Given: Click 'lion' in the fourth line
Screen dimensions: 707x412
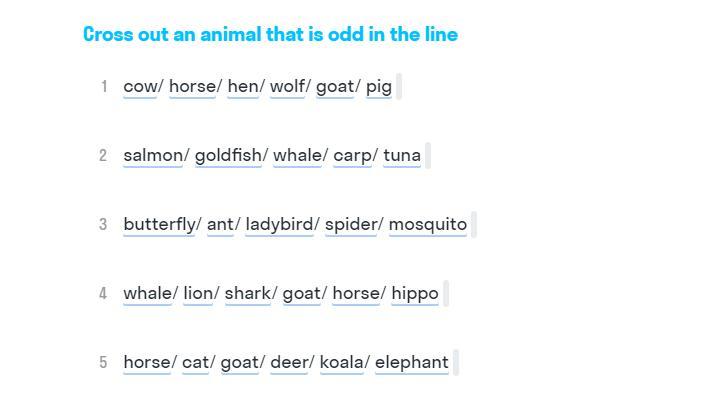Looking at the screenshot, I should [198, 293].
